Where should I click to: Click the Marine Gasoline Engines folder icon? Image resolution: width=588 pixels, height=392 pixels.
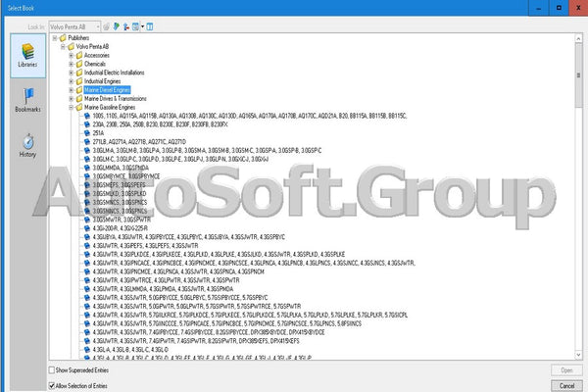coord(79,107)
